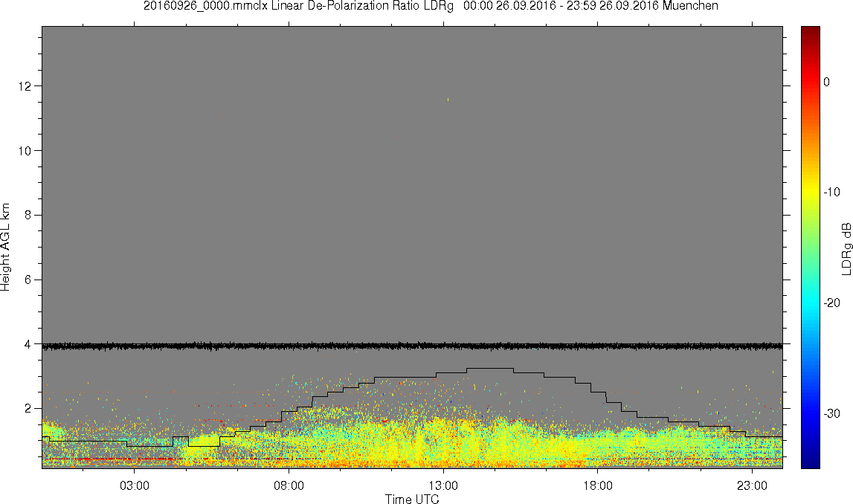Click the noisy black line at 4 km
This screenshot has height=504, width=853.
[x=412, y=346]
